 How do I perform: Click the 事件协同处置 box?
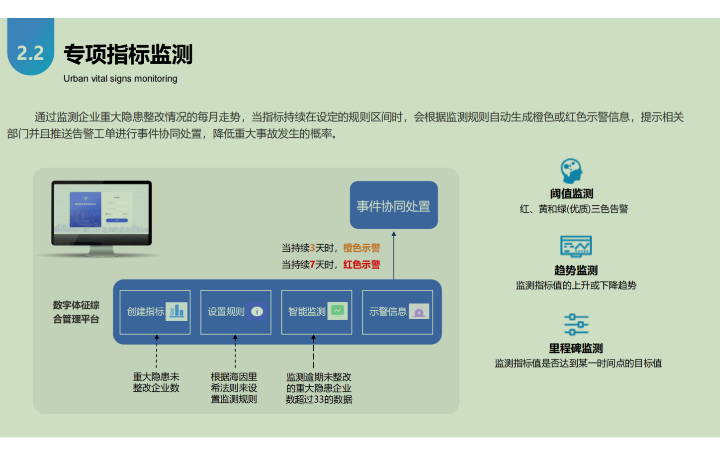pyautogui.click(x=393, y=206)
